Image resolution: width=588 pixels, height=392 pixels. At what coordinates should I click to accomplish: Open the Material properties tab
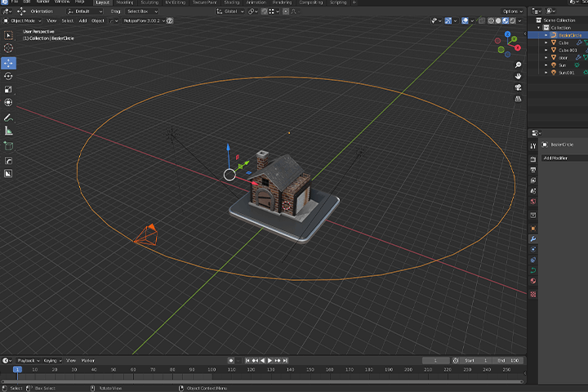coord(532,281)
